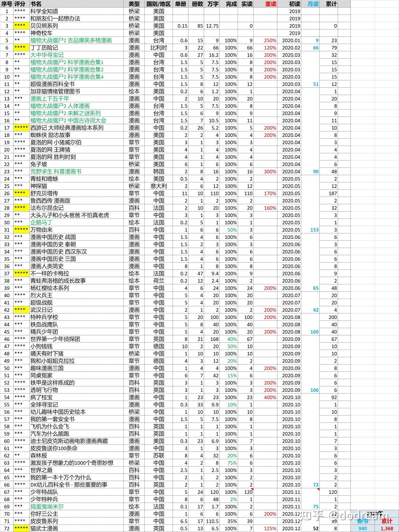
Task: Click the green title "捣蛋鬼埃米尔"
Action: click(x=47, y=507)
